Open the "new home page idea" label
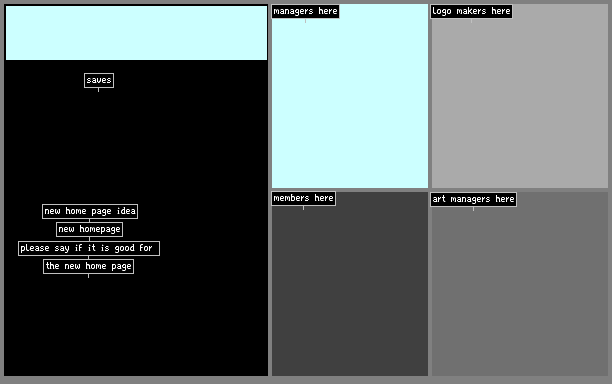This screenshot has height=384, width=612. (x=90, y=211)
